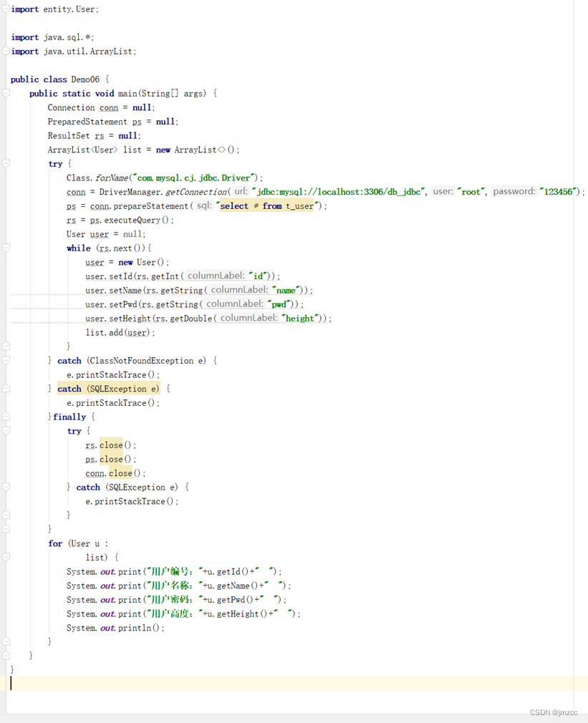The height and width of the screenshot is (723, 588).
Task: Collapse the inner catch block below conn.close()
Action: [x=6, y=487]
